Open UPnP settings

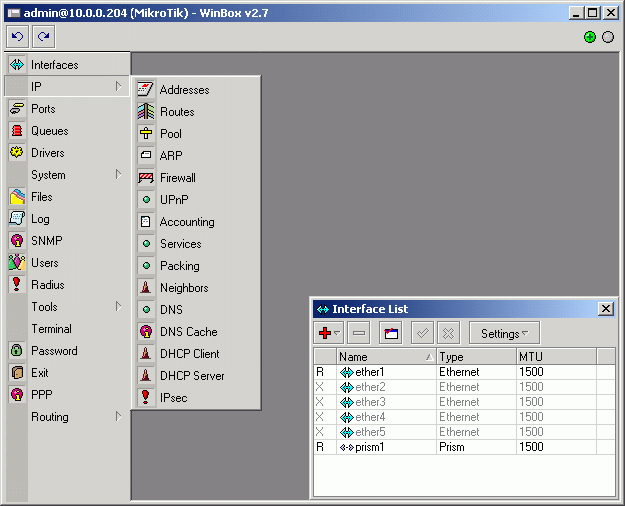click(x=196, y=199)
